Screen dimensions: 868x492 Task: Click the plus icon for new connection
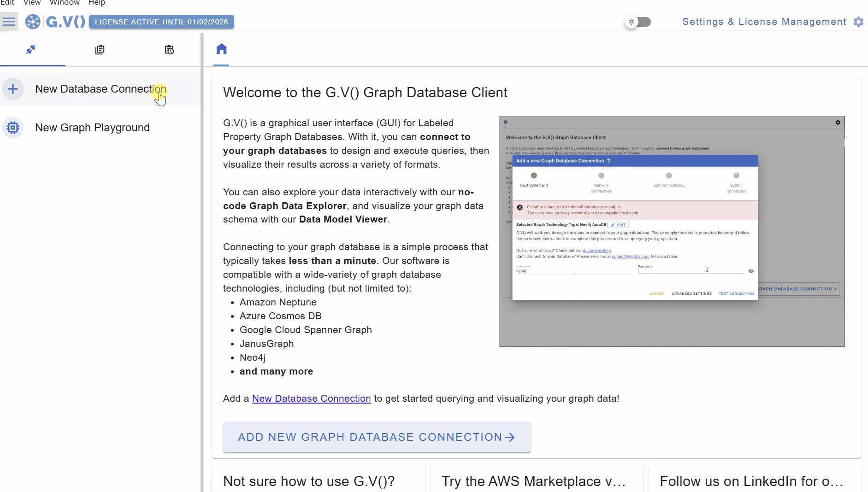coord(13,89)
